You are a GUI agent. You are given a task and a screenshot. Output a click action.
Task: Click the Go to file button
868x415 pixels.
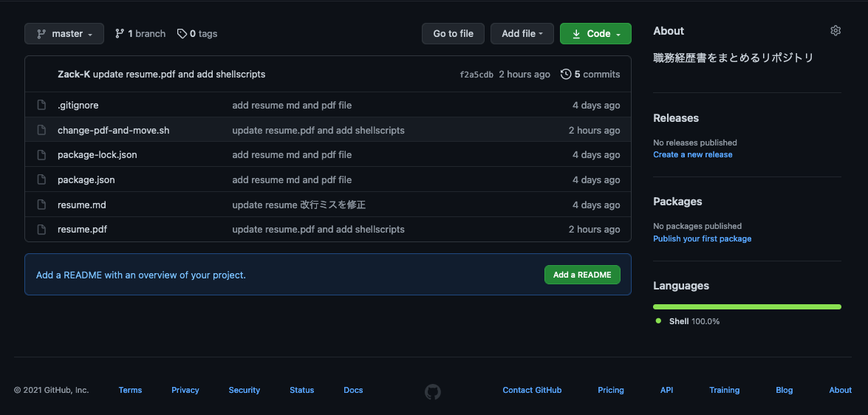pos(453,34)
